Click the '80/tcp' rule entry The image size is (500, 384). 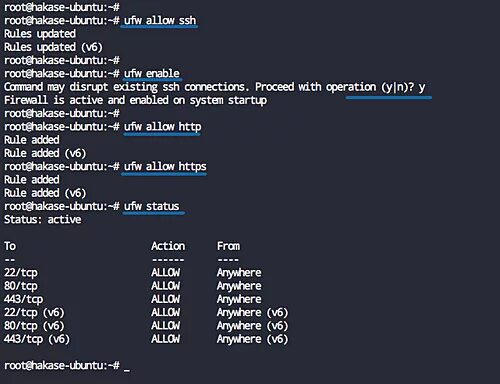click(21, 286)
